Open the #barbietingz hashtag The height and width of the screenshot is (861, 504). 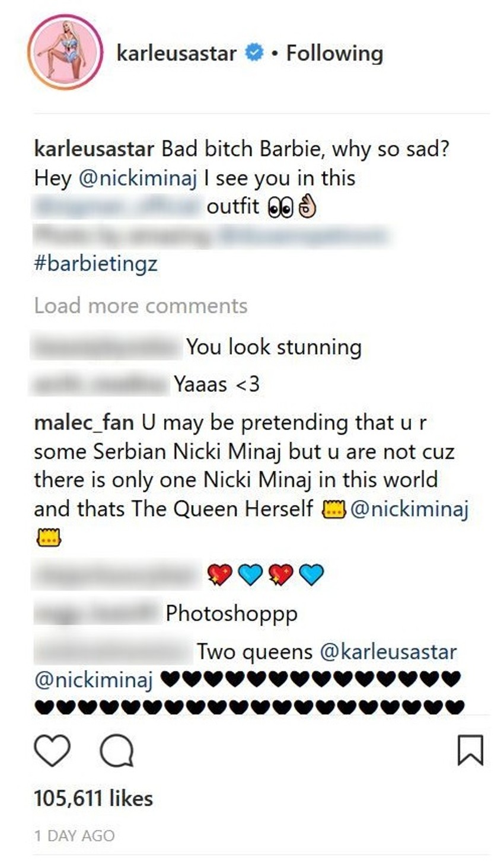coord(96,263)
